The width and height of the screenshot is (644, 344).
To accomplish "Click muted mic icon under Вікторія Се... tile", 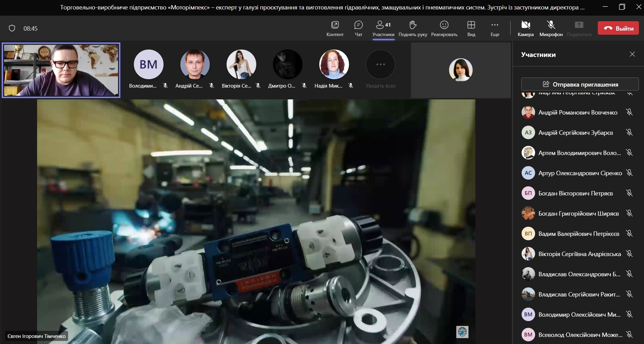I will click(258, 86).
